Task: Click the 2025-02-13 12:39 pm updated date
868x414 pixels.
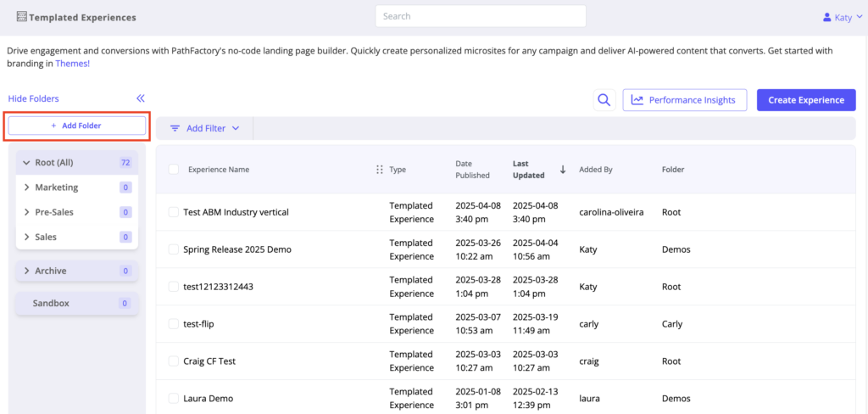Action: coord(536,398)
